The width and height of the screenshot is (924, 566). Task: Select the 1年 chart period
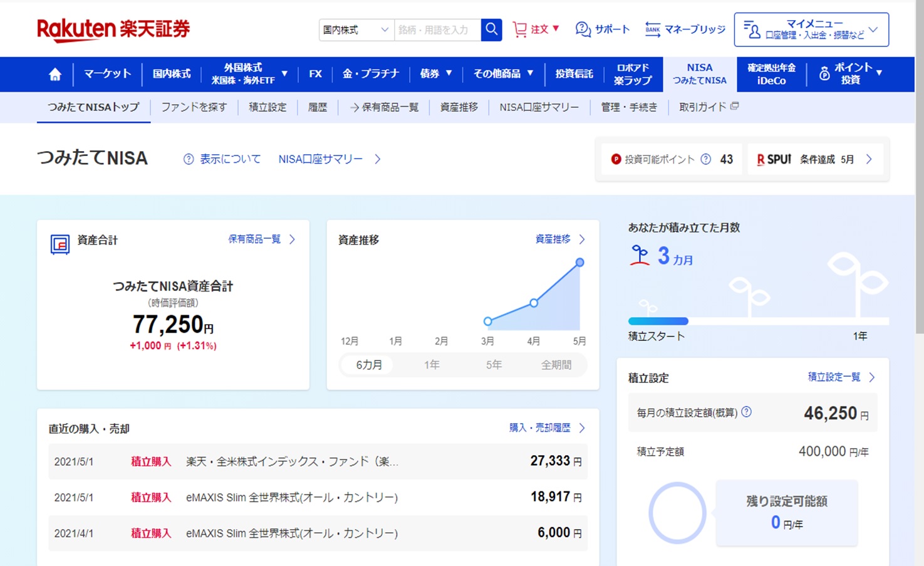(432, 365)
